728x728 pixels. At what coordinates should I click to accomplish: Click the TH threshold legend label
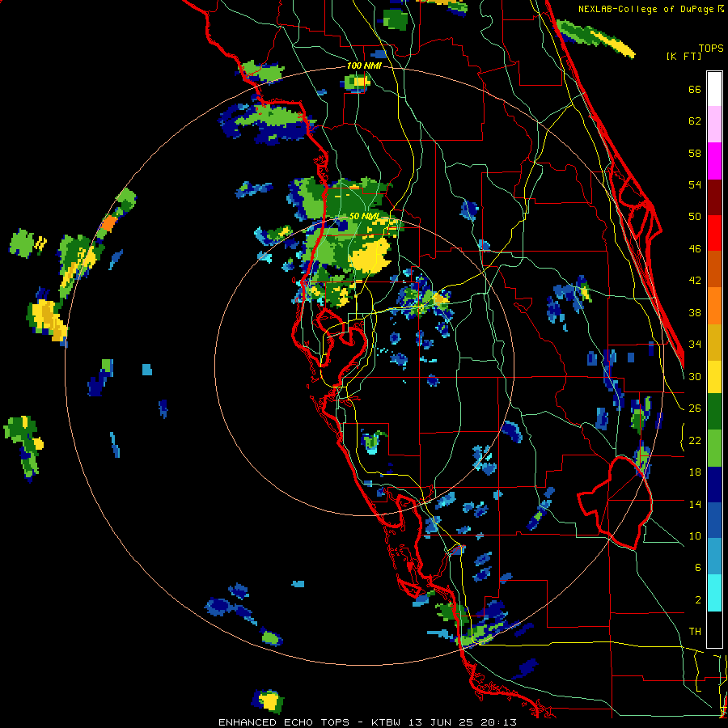tap(695, 632)
